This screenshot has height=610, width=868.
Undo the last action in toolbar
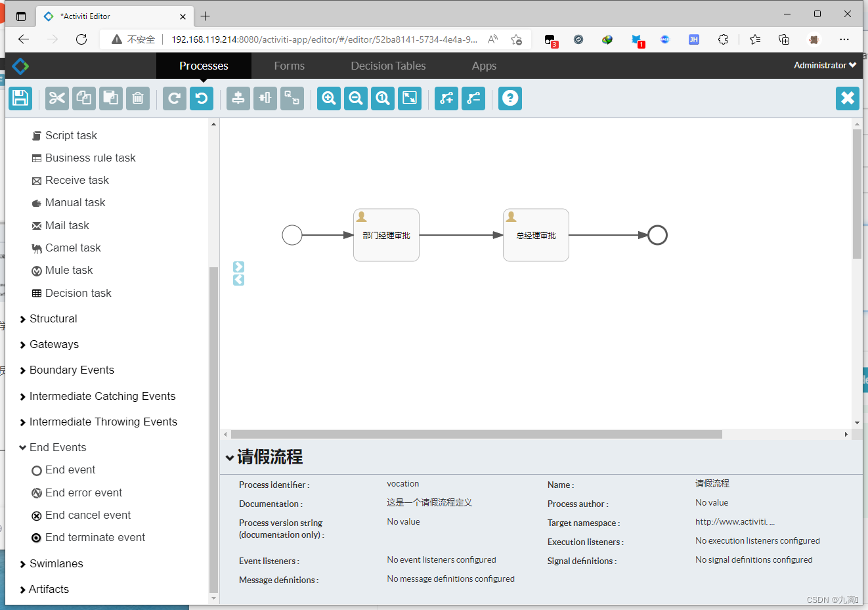click(202, 98)
